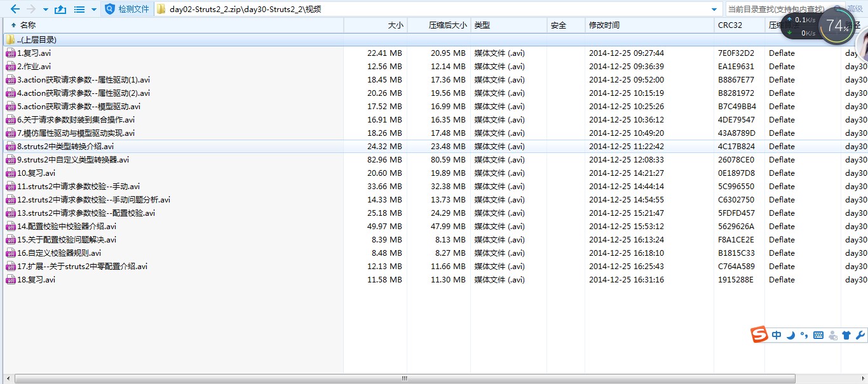
Task: Click modified time 2014-12-25 11:22:42
Action: [627, 146]
